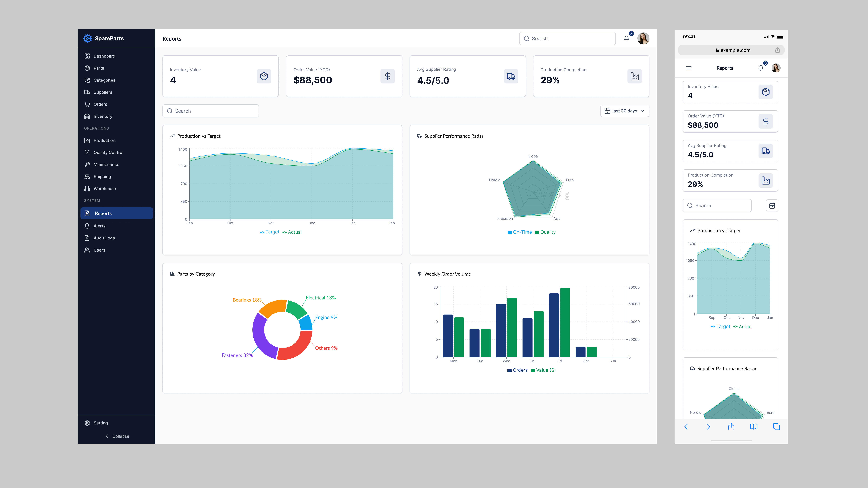This screenshot has height=488, width=868.
Task: Toggle the Orders legend in Weekly chart
Action: pos(518,370)
